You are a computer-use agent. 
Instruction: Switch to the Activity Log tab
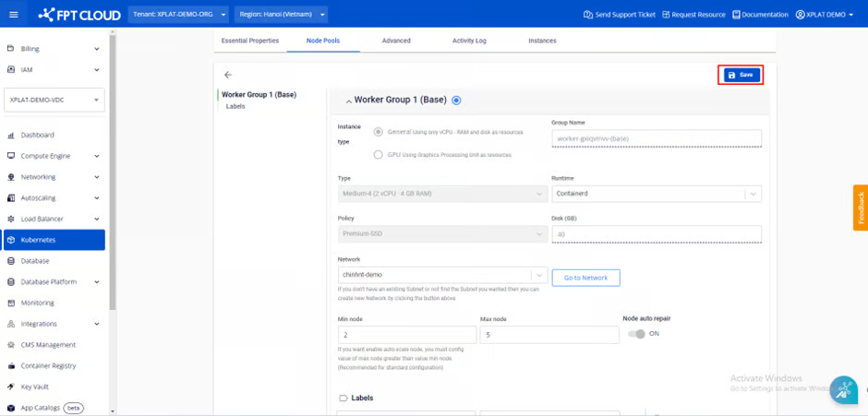[469, 41]
